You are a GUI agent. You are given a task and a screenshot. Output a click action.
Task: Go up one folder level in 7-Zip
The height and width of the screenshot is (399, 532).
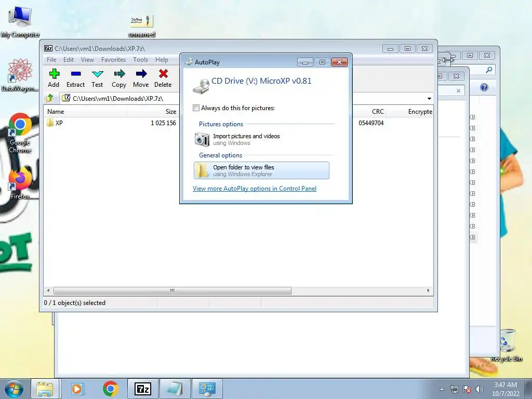click(x=50, y=98)
